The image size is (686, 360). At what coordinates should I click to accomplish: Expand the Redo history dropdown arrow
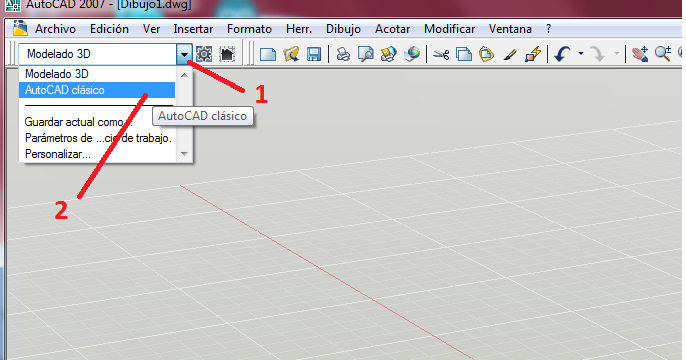click(x=616, y=54)
